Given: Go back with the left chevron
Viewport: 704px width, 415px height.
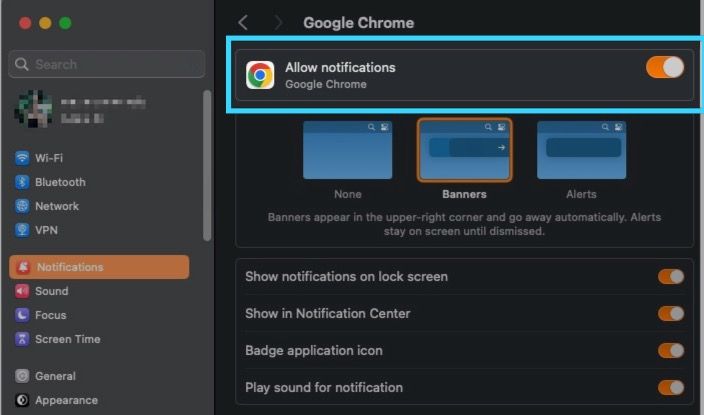Looking at the screenshot, I should 243,22.
